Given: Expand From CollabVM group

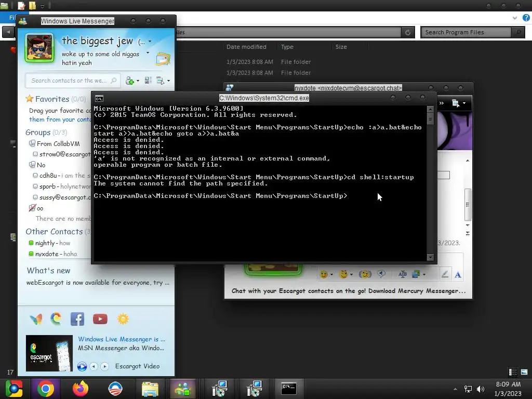Looking at the screenshot, I should (54, 143).
